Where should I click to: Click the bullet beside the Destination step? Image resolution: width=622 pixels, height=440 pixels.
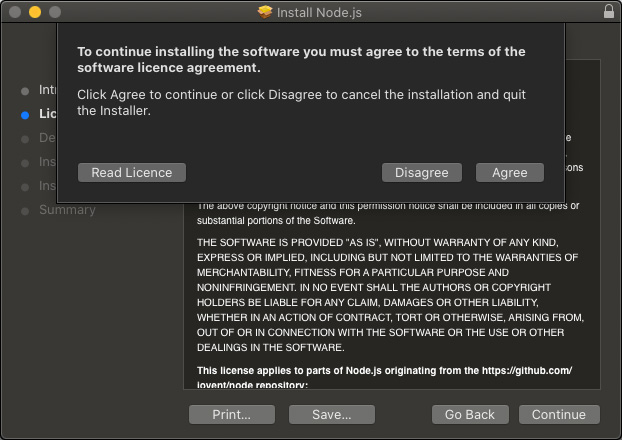click(25, 138)
